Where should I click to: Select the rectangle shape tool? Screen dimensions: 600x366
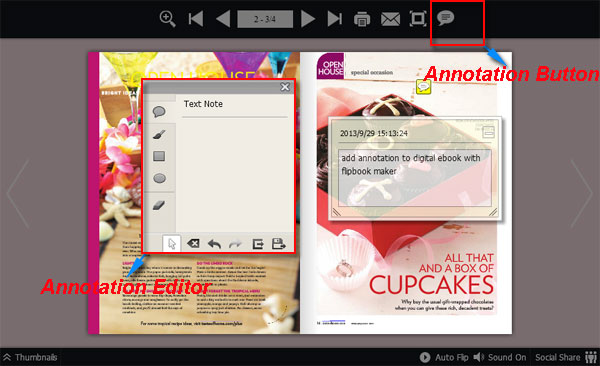[159, 156]
